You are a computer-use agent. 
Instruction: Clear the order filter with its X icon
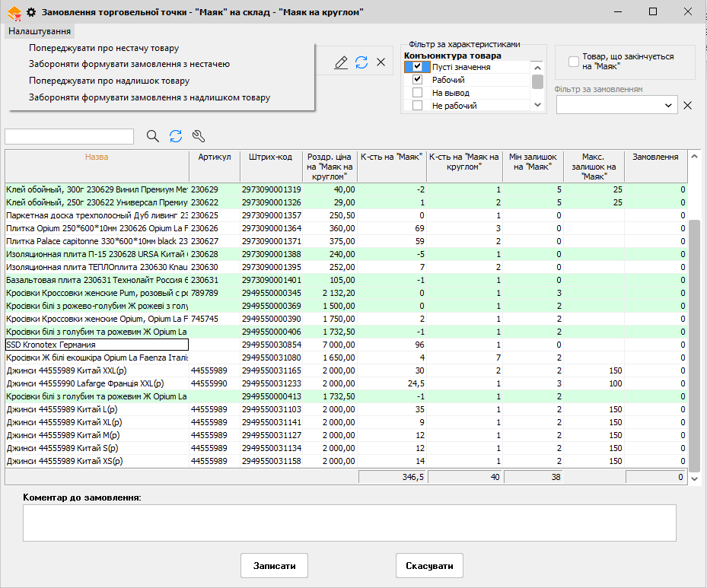click(x=688, y=105)
